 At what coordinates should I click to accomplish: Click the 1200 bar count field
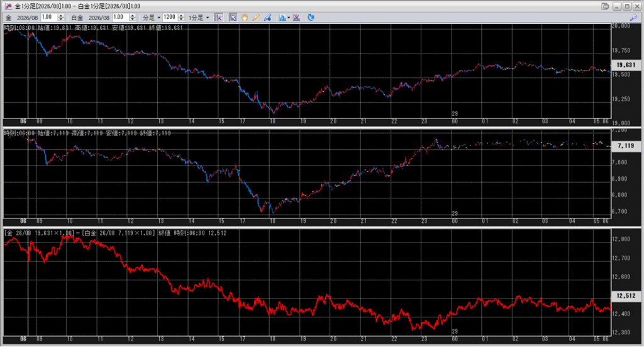(169, 18)
